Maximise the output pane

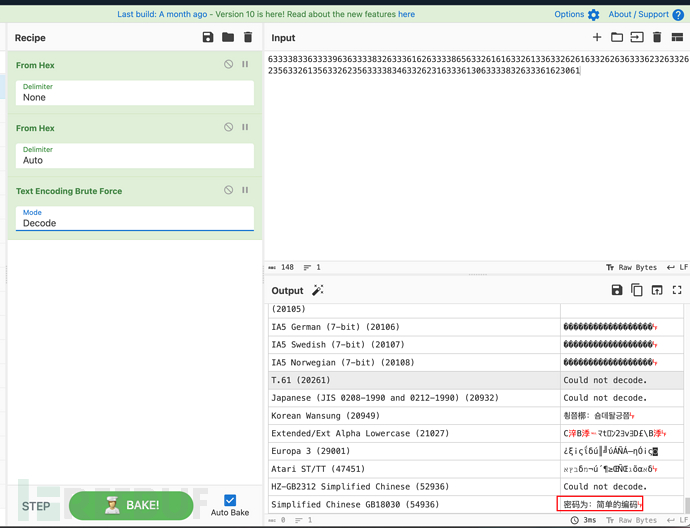pyautogui.click(x=677, y=290)
